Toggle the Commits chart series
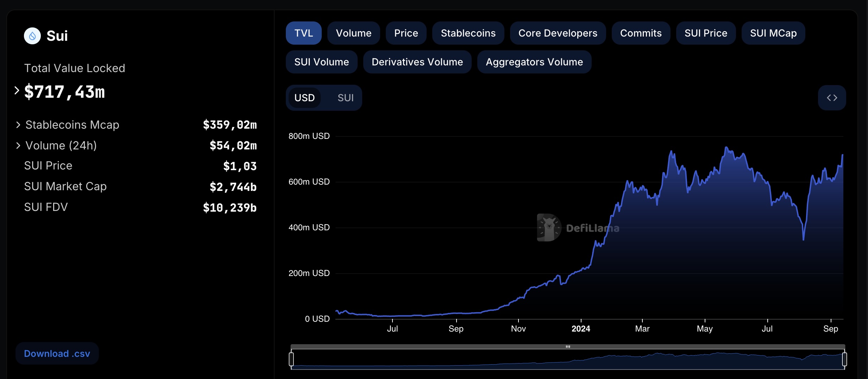 641,33
